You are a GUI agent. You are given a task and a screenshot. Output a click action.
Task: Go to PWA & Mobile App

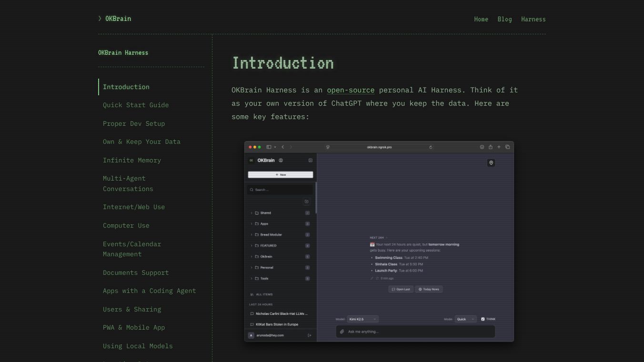tap(134, 327)
